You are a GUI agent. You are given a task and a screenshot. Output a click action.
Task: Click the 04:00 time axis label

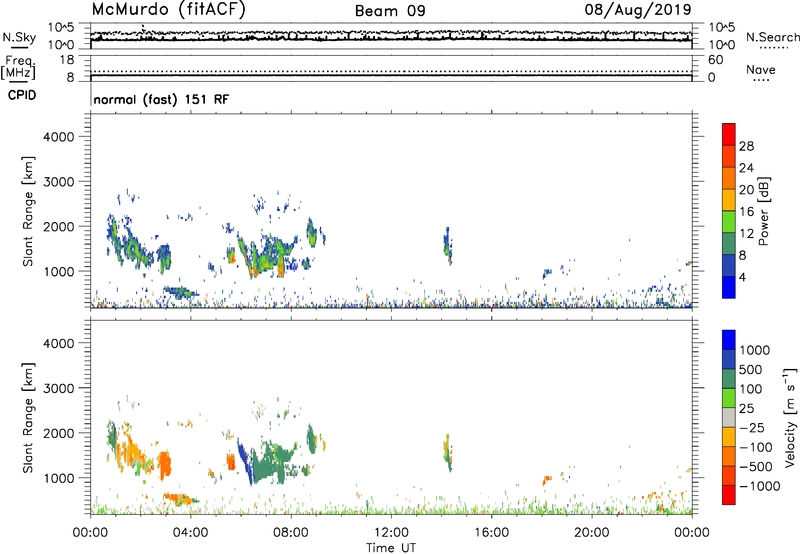pos(190,533)
